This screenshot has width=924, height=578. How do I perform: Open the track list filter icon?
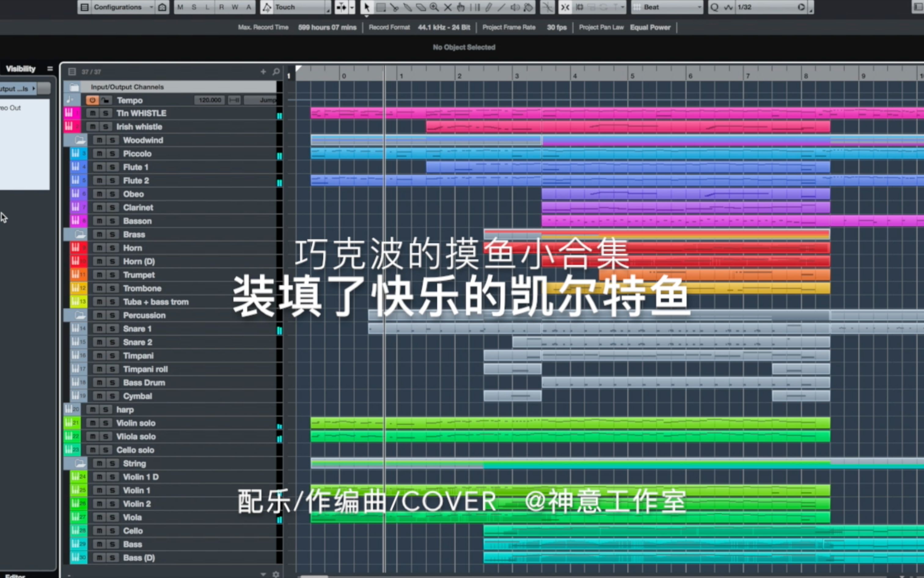(x=72, y=72)
